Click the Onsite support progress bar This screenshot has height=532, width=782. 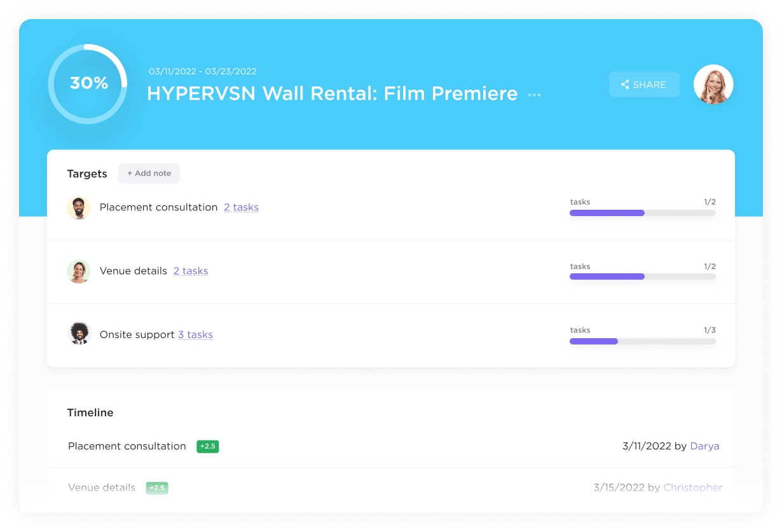tap(643, 341)
